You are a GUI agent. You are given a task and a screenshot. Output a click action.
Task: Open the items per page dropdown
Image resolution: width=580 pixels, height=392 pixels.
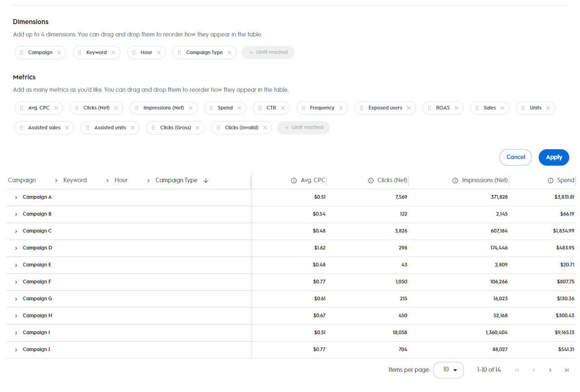pos(448,370)
